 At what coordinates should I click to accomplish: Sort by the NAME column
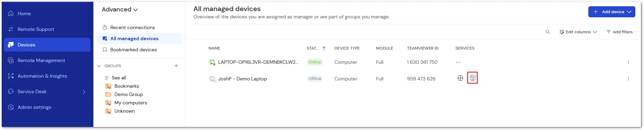(x=214, y=48)
